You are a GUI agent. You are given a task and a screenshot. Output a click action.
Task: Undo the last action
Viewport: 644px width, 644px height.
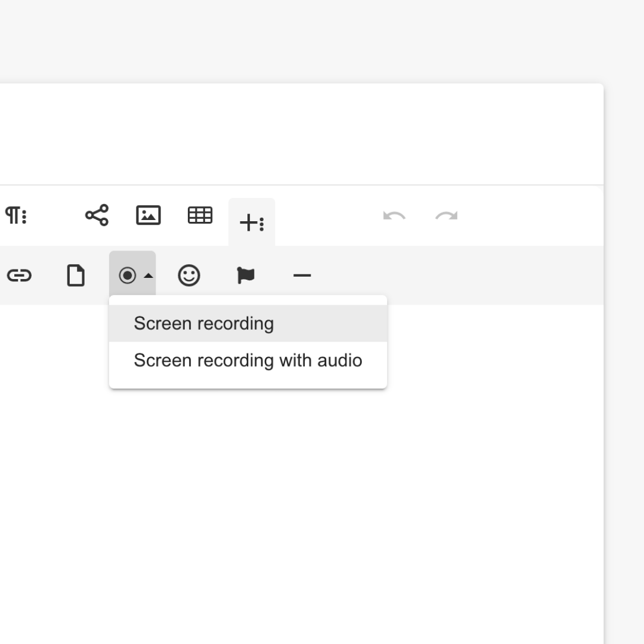pyautogui.click(x=394, y=216)
